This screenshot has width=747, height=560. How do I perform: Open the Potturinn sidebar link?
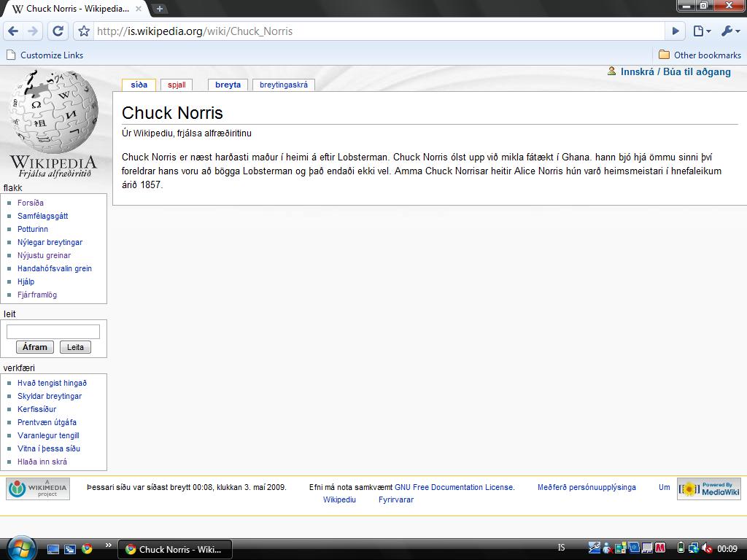point(33,229)
